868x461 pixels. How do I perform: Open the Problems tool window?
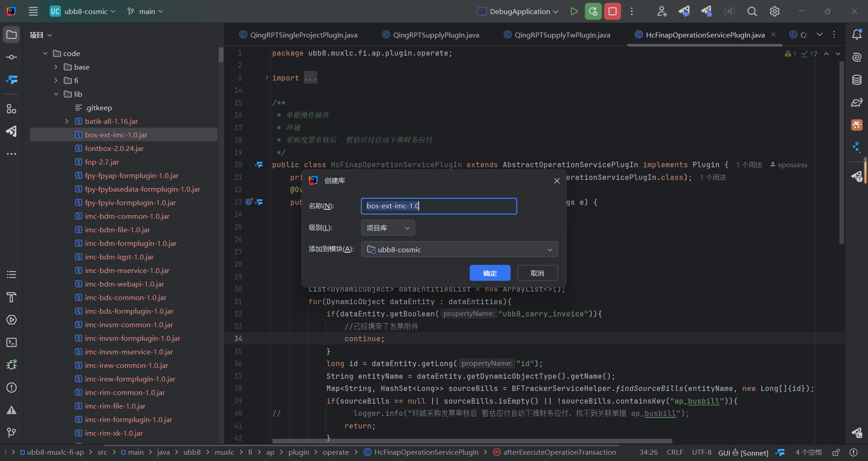(11, 387)
